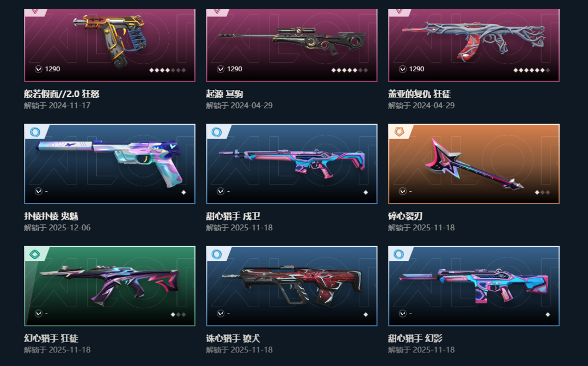Click the blue tier icon on 诛心猎手 獠犬 card
This screenshot has height=366, width=588.
click(217, 254)
